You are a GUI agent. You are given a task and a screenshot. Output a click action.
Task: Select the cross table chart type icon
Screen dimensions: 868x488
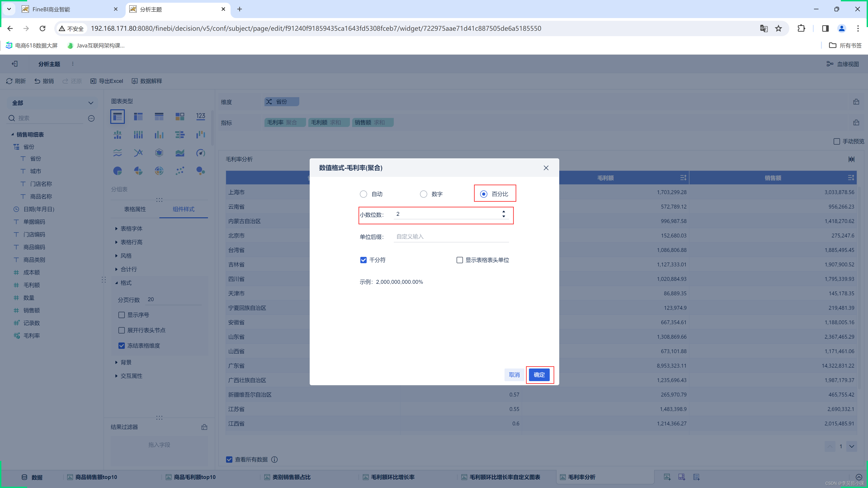tap(138, 117)
